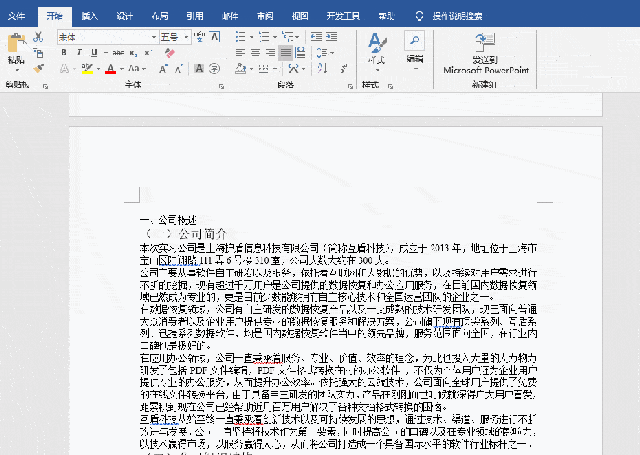Click the text effects A icon
The height and width of the screenshot is (455, 640).
(x=64, y=69)
